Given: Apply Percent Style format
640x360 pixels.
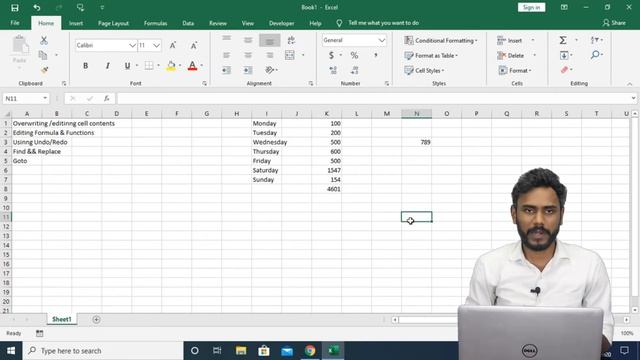Looking at the screenshot, I should coord(354,55).
